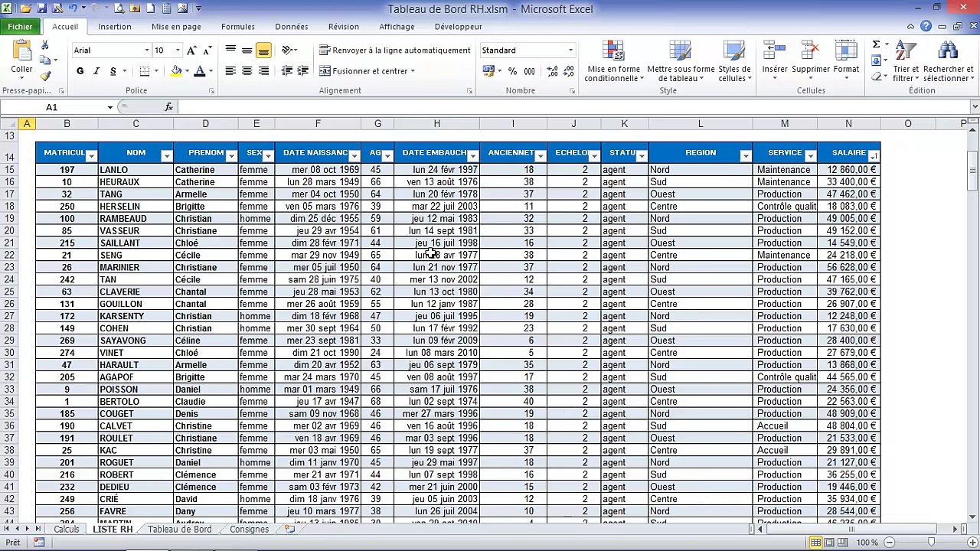Click the yellow fill color bucket

pyautogui.click(x=176, y=71)
